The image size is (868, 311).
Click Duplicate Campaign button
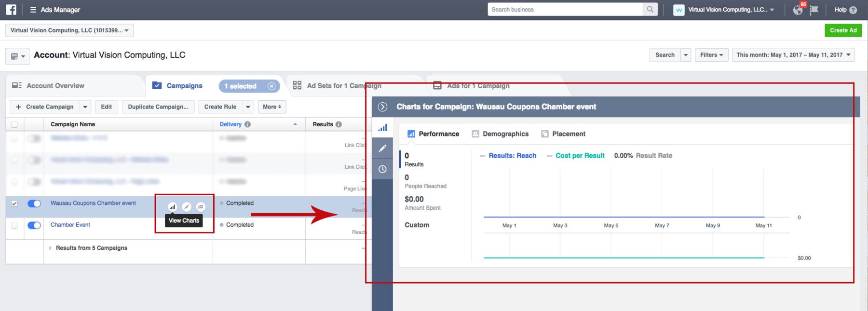point(158,107)
